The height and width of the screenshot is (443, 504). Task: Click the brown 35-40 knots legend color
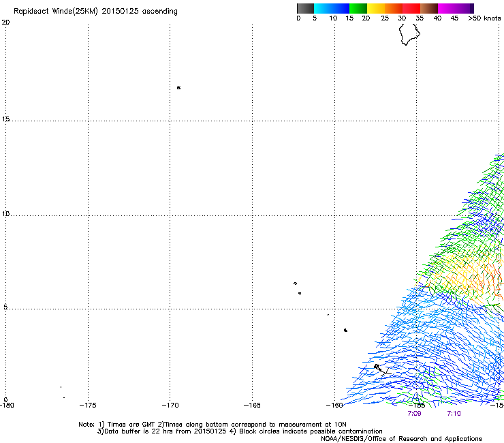[x=429, y=8]
